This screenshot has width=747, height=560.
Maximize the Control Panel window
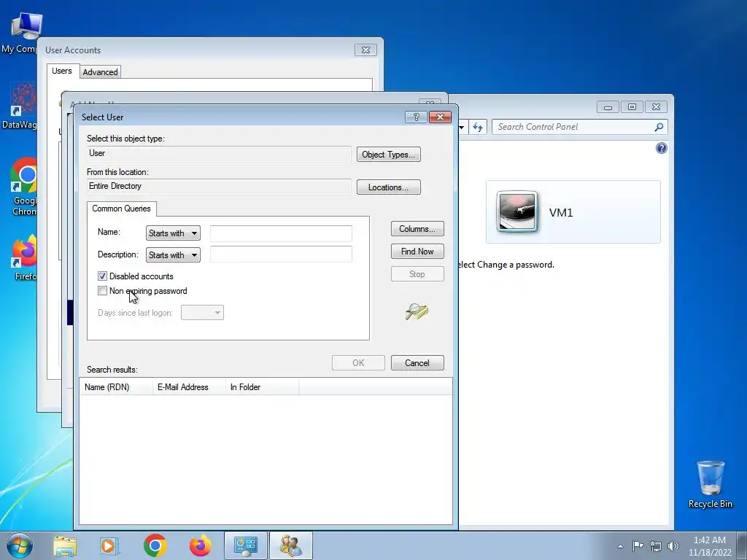[632, 106]
